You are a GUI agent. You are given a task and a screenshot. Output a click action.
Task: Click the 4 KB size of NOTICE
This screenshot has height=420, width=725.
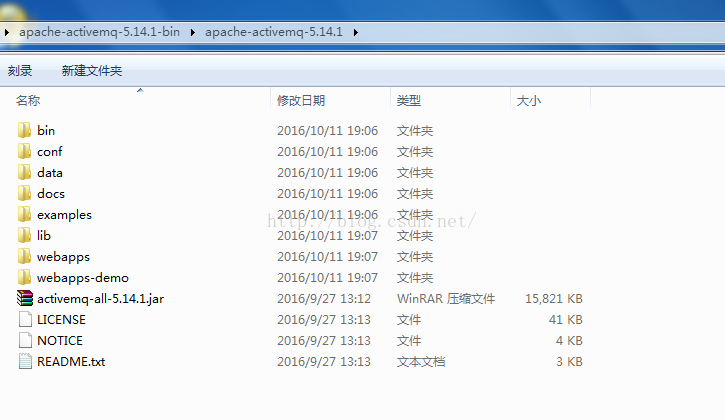pyautogui.click(x=569, y=340)
